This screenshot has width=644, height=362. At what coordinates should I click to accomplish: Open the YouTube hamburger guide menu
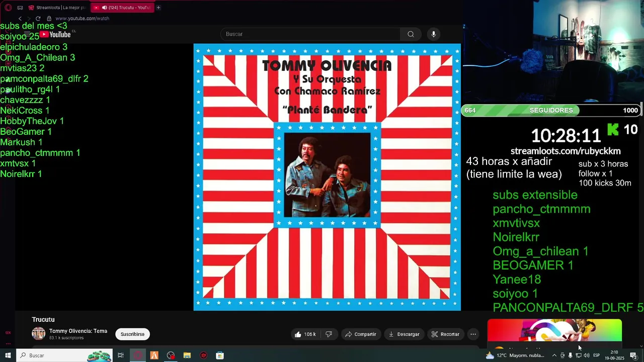pos(27,34)
